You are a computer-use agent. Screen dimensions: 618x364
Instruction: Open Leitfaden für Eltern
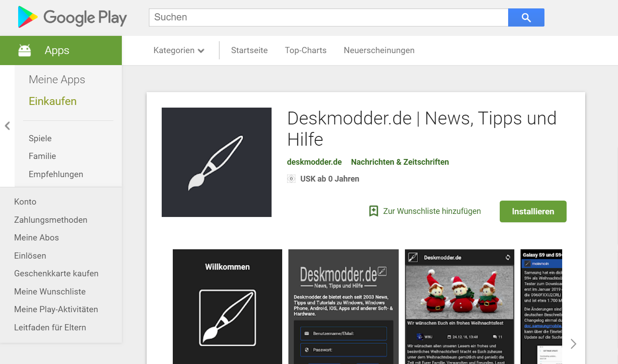50,328
